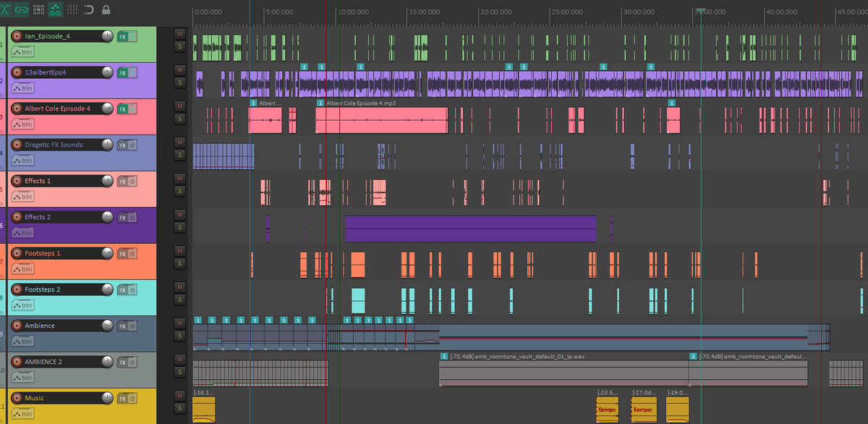
Task: Toggle grid lines visibility icon
Action: coord(72,9)
